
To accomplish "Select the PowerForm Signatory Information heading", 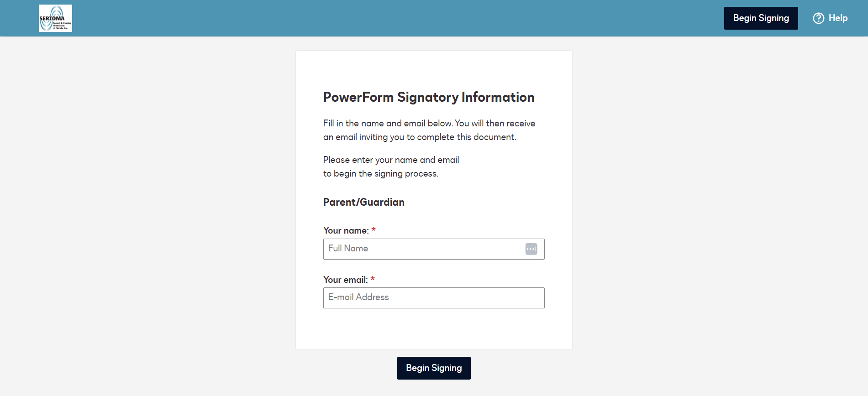I will tap(428, 97).
